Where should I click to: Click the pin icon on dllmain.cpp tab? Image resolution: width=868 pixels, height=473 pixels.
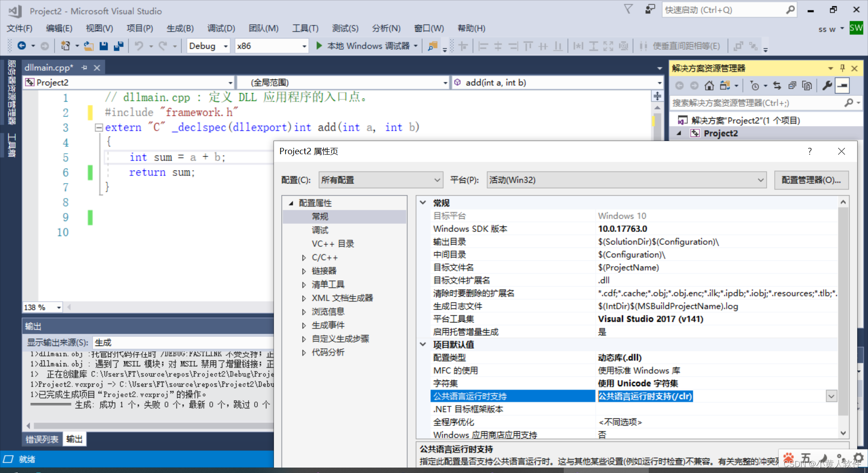(84, 68)
